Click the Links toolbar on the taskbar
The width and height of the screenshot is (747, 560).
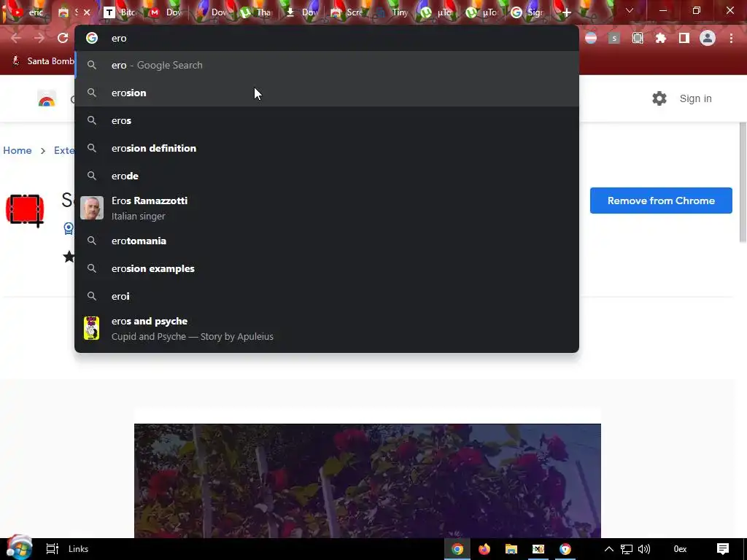tap(78, 549)
